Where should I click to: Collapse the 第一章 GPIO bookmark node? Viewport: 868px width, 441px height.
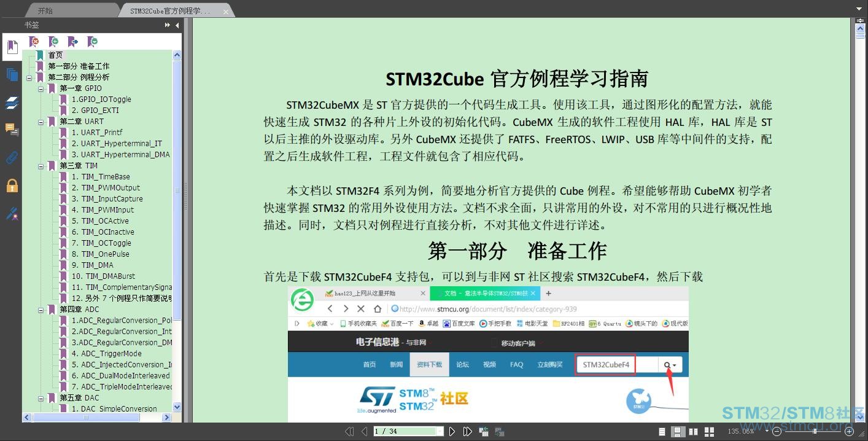41,89
